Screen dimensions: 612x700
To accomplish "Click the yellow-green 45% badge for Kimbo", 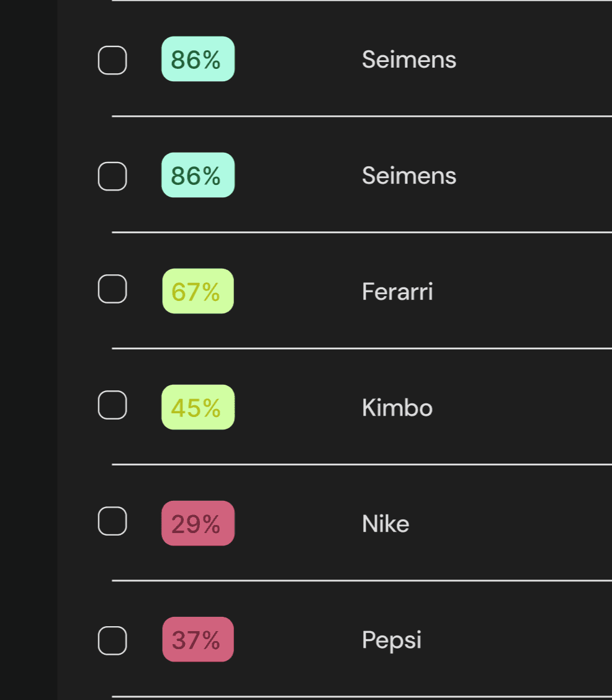I will point(197,407).
